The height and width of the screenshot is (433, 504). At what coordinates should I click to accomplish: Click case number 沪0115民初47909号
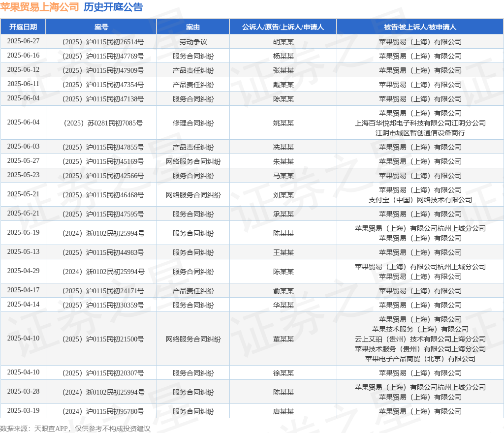[115, 70]
